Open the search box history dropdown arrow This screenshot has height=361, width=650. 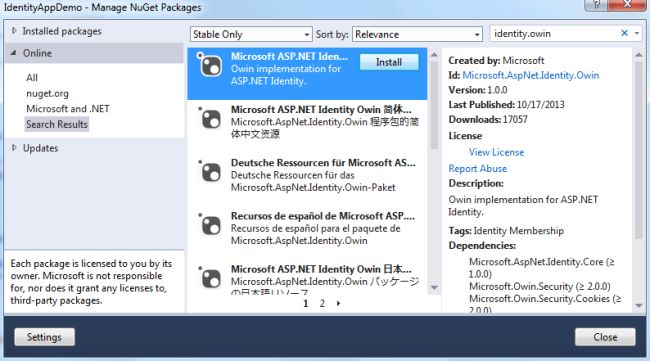click(637, 33)
